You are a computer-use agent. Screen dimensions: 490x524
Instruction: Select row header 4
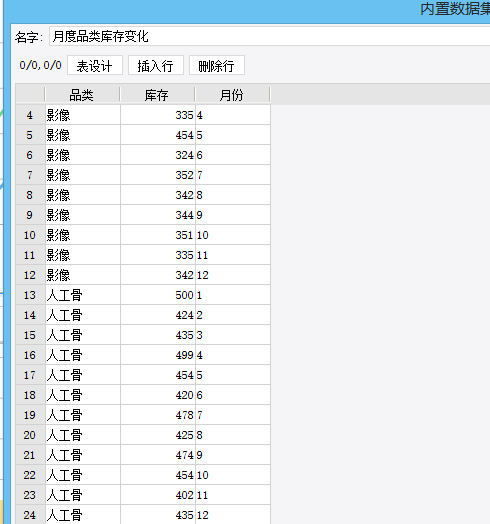pos(30,115)
